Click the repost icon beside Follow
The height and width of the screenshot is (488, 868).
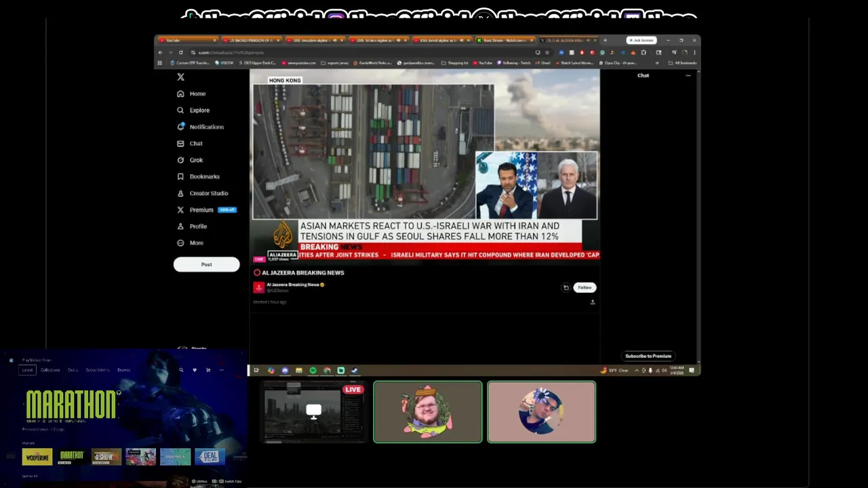(566, 287)
